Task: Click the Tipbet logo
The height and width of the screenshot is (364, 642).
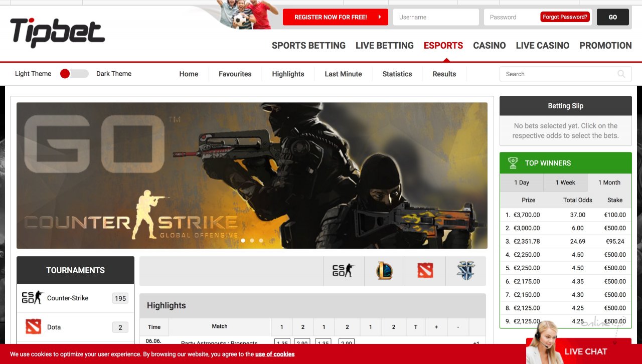Action: (x=57, y=33)
